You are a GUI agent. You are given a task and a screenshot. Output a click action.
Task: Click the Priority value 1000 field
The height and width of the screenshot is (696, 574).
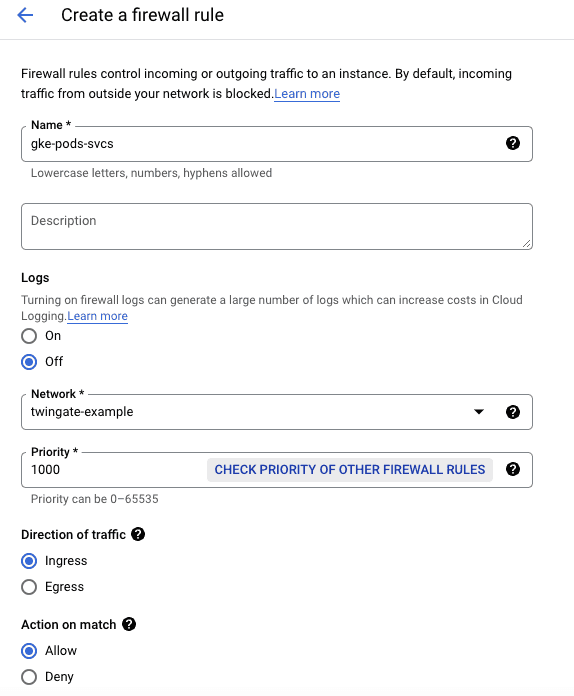[x=113, y=470]
